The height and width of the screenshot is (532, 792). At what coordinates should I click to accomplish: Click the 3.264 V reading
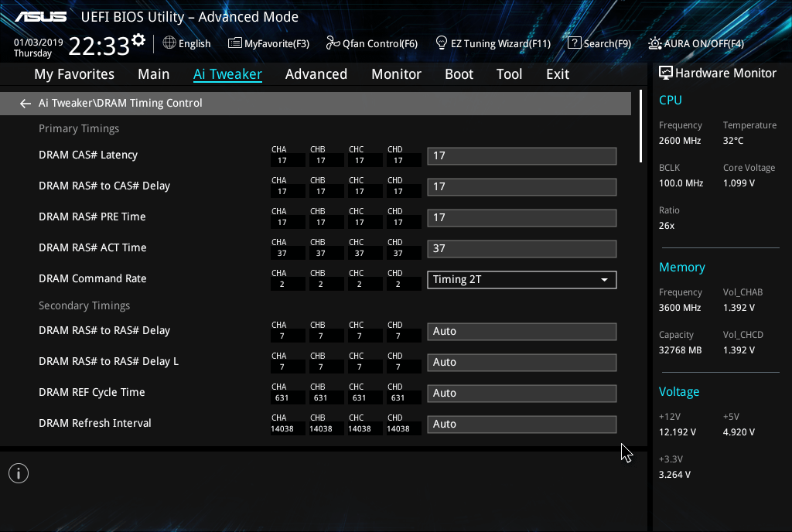(674, 475)
